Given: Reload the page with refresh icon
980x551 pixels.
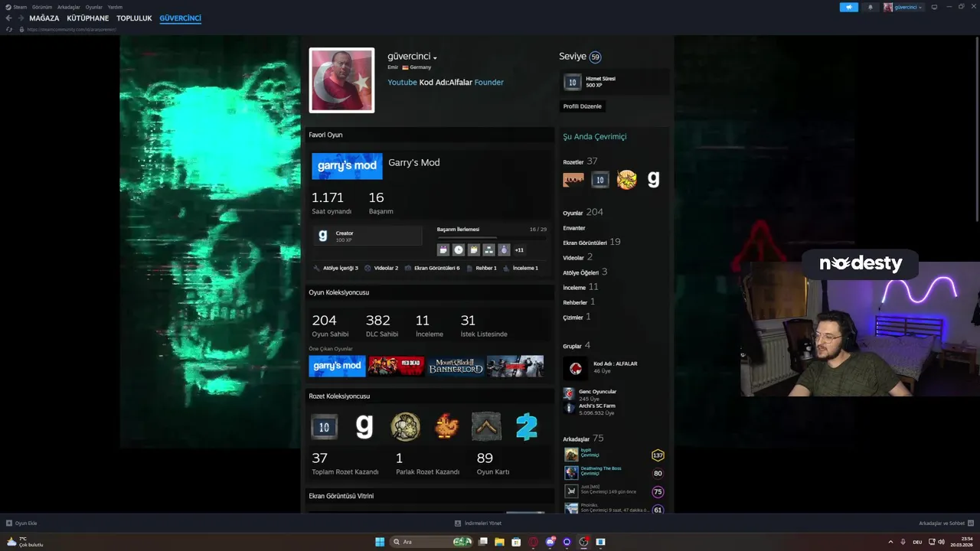Looking at the screenshot, I should tap(9, 29).
